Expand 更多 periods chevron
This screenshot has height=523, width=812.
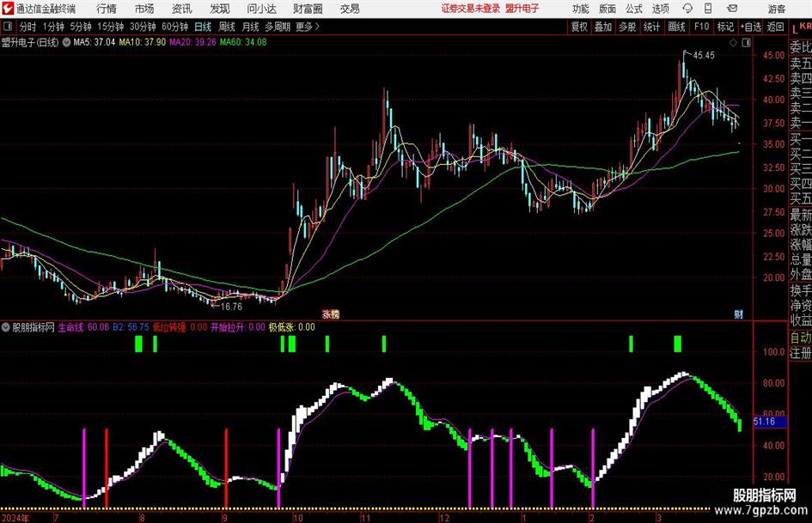coord(308,27)
